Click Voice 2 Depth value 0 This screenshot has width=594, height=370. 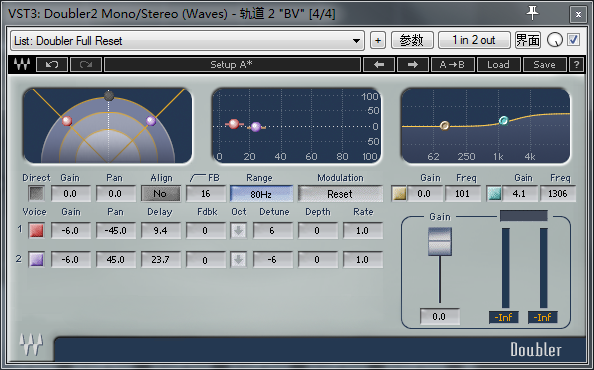pos(317,259)
